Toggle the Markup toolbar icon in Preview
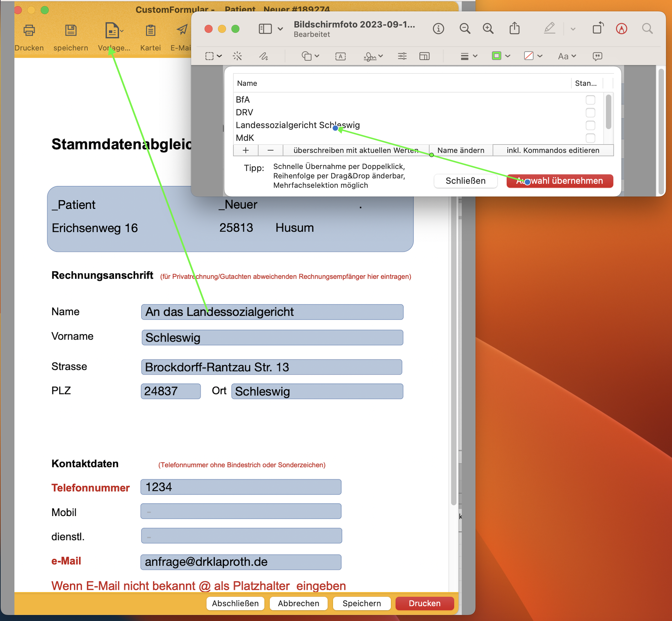This screenshot has height=621, width=672. coord(621,29)
